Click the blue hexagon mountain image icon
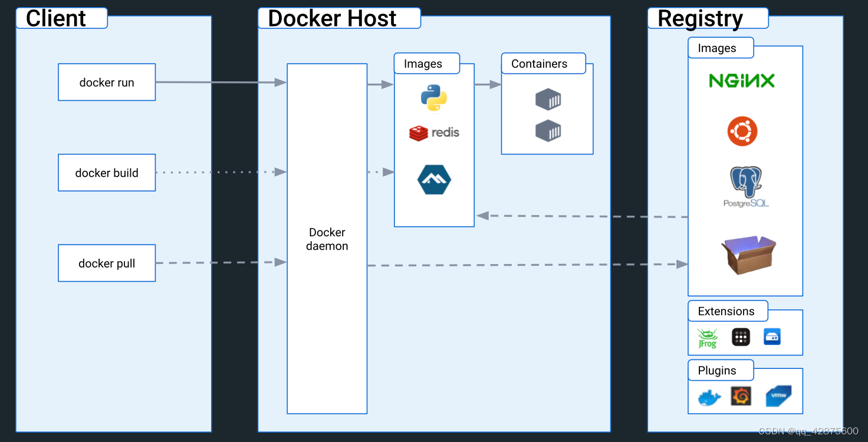The image size is (868, 442). tap(434, 180)
